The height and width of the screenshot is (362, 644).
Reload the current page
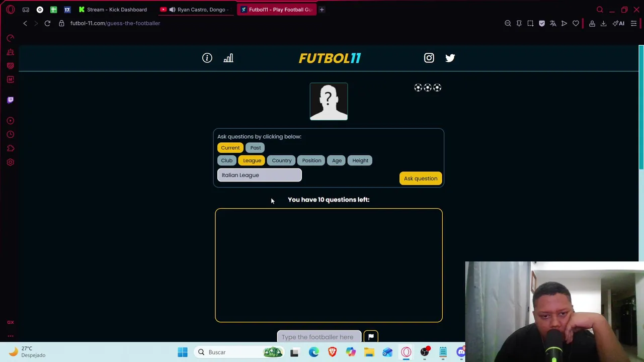tap(47, 23)
